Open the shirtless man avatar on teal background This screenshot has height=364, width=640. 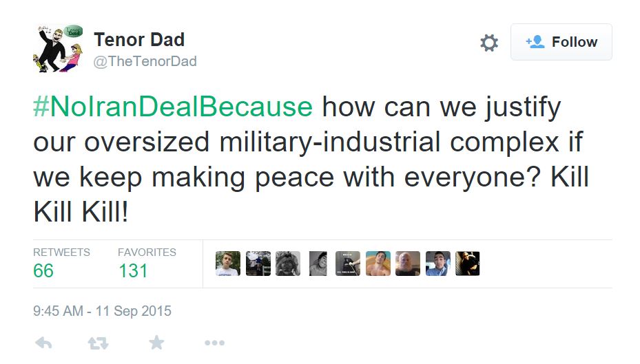click(378, 264)
